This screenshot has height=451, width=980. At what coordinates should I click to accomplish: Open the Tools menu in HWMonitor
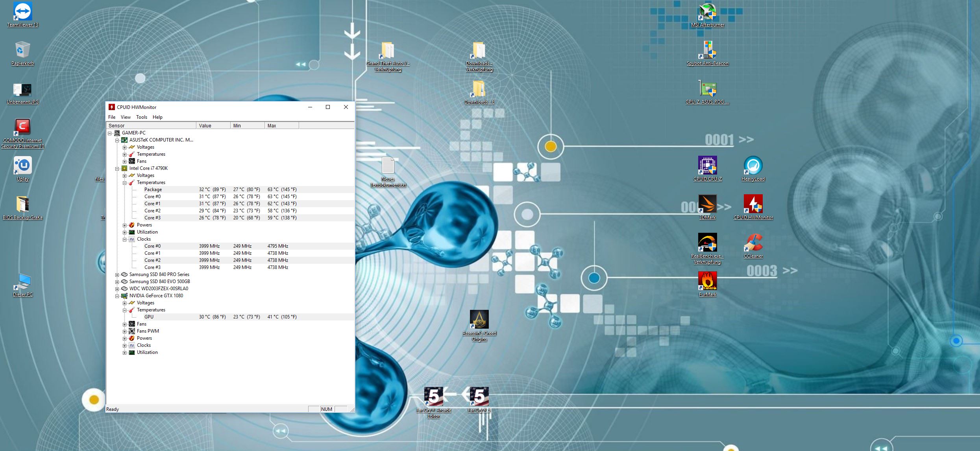point(141,117)
